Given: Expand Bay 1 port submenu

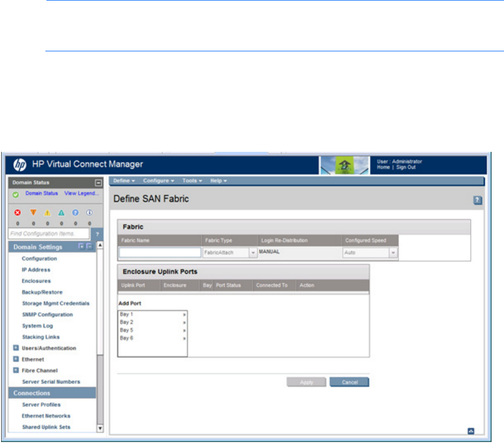Looking at the screenshot, I should (x=184, y=315).
